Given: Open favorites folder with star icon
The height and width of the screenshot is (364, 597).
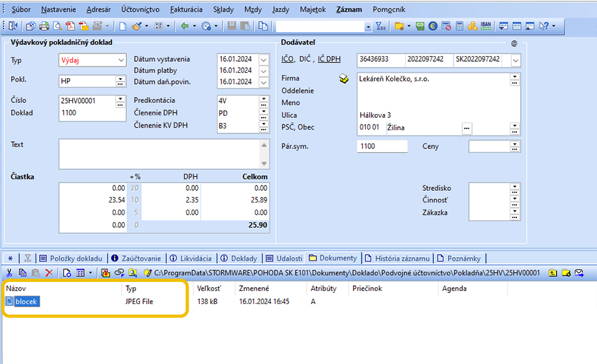Looking at the screenshot, I should pyautogui.click(x=399, y=26).
